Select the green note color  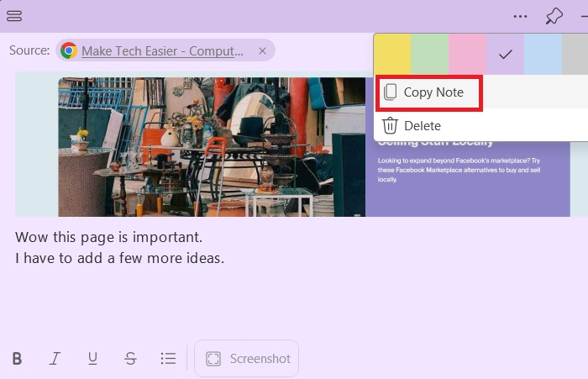(x=430, y=54)
